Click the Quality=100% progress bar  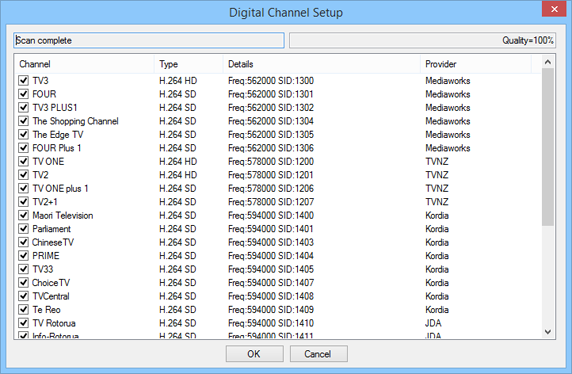pos(422,40)
